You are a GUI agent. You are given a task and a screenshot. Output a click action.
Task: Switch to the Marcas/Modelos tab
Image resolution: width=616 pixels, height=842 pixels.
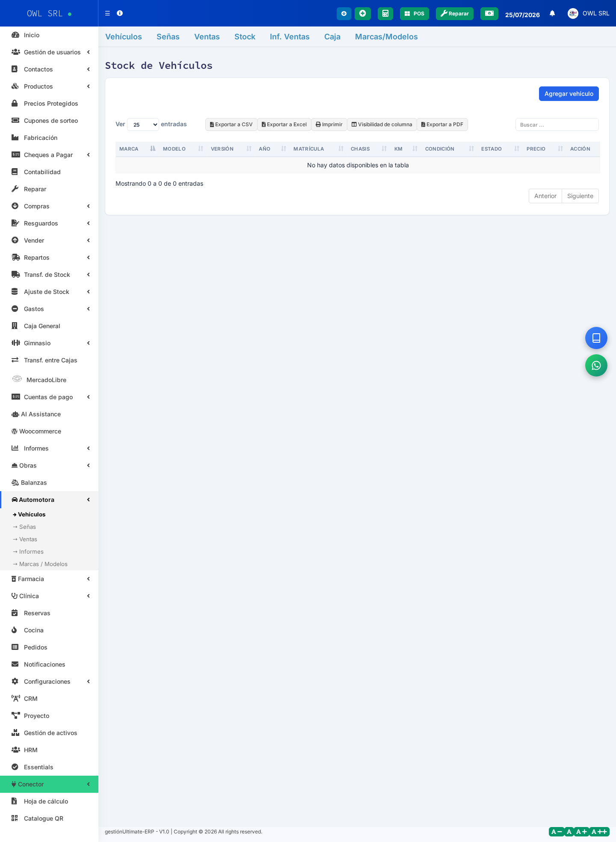coord(386,37)
